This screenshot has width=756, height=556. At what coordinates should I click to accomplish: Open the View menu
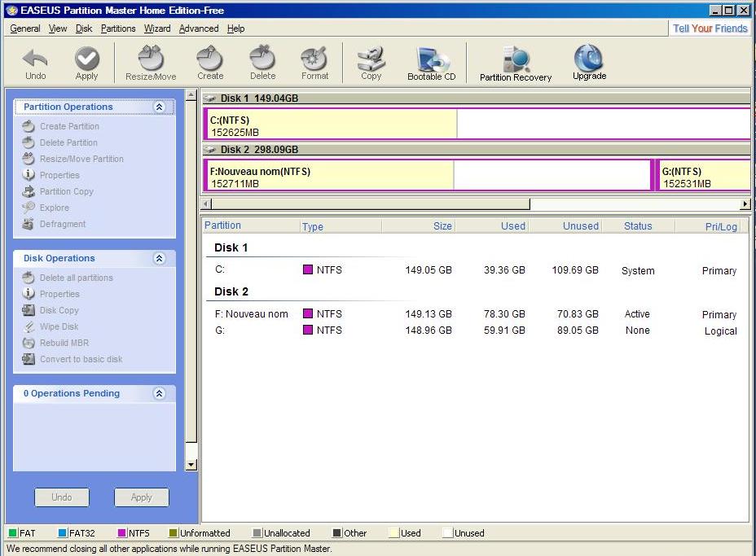coord(58,28)
